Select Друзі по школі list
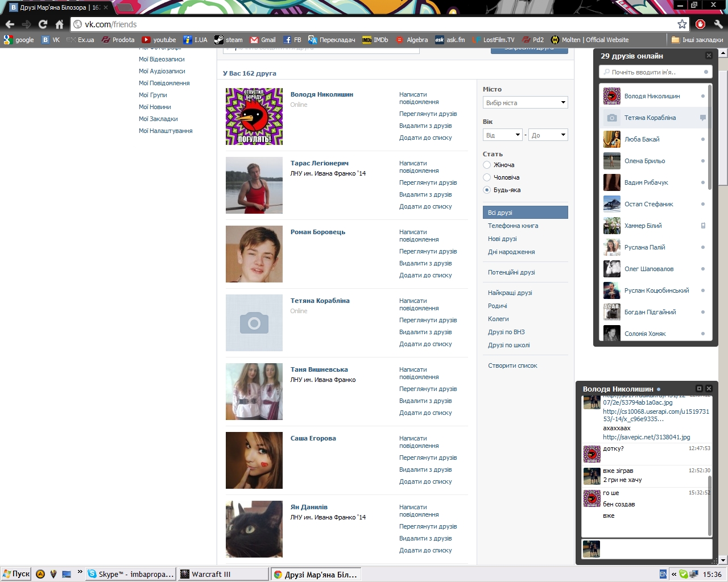 [509, 345]
